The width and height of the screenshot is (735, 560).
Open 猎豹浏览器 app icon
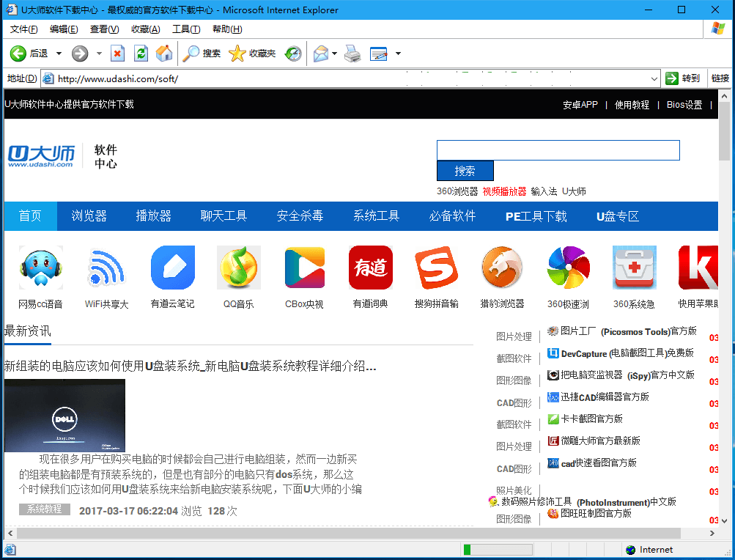click(x=502, y=268)
